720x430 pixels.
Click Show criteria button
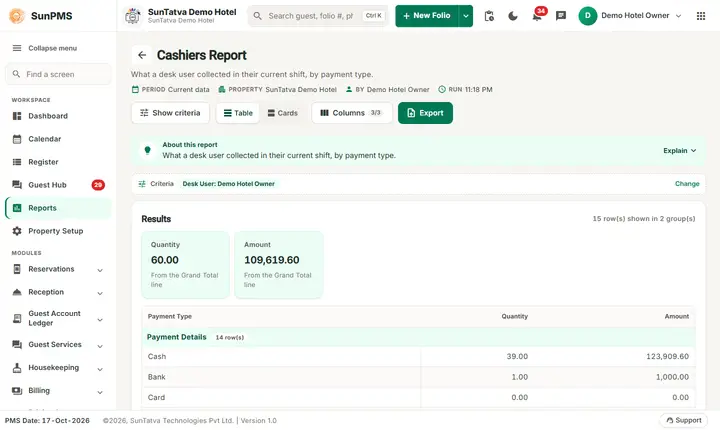tap(170, 113)
